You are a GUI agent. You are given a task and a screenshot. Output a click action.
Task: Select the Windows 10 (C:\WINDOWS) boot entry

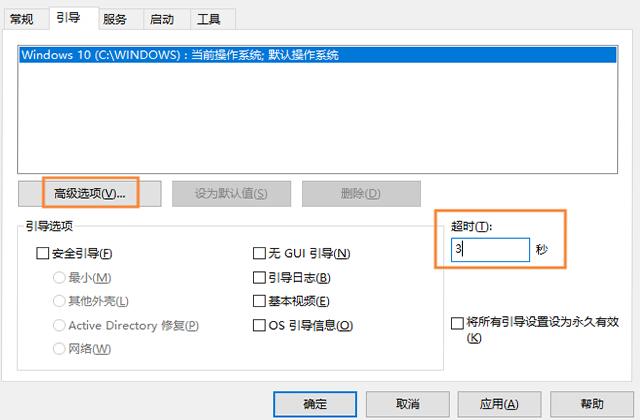(x=318, y=55)
